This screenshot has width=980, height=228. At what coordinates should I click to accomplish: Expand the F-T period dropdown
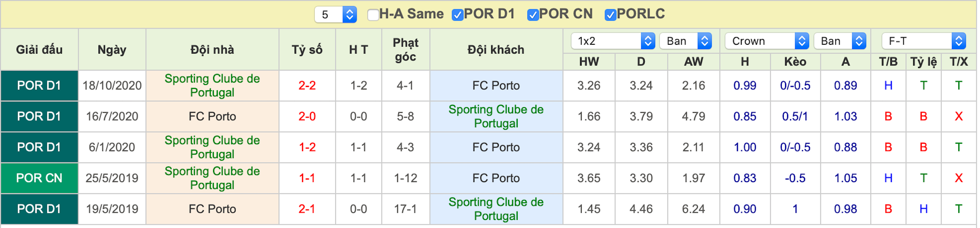coord(924,41)
